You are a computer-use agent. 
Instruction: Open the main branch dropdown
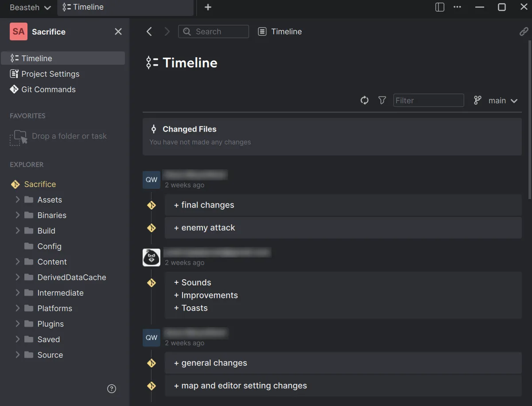502,100
